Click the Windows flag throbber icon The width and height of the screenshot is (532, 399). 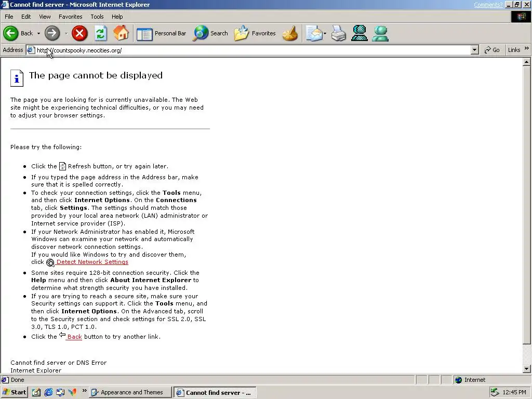(521, 17)
